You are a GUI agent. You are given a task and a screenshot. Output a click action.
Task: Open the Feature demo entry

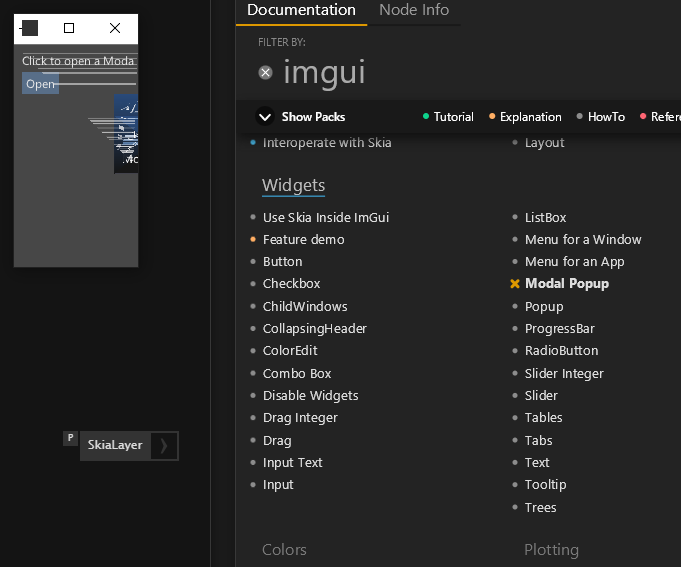(x=303, y=240)
